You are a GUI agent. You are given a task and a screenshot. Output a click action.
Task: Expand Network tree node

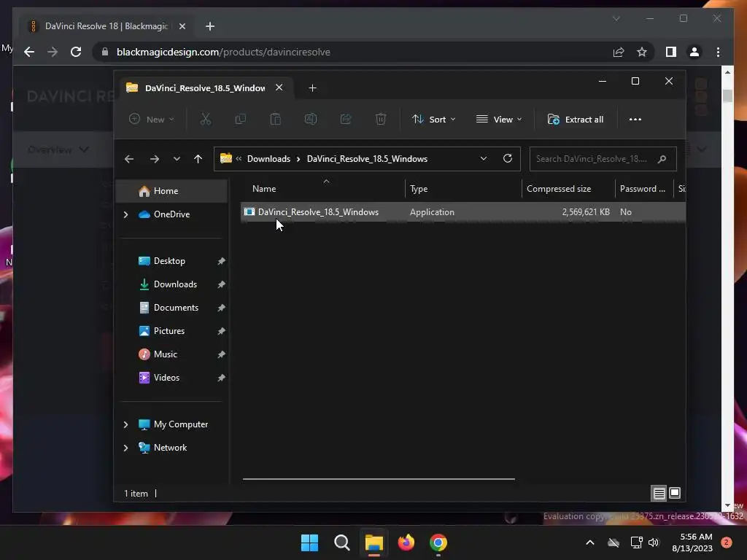(x=125, y=448)
